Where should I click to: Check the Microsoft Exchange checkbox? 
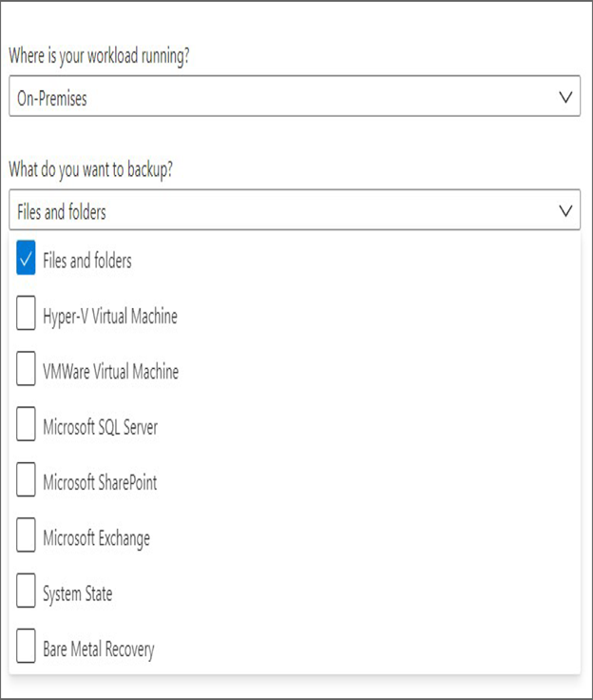26,535
